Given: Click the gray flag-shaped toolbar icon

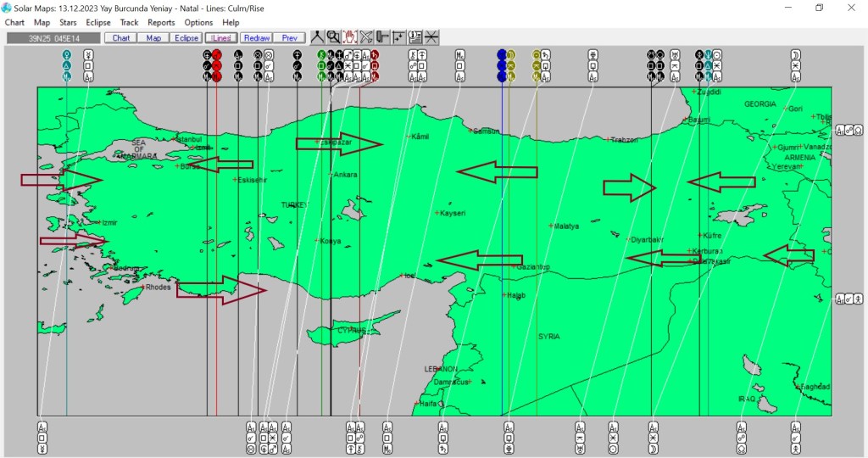Looking at the screenshot, I should (382, 37).
